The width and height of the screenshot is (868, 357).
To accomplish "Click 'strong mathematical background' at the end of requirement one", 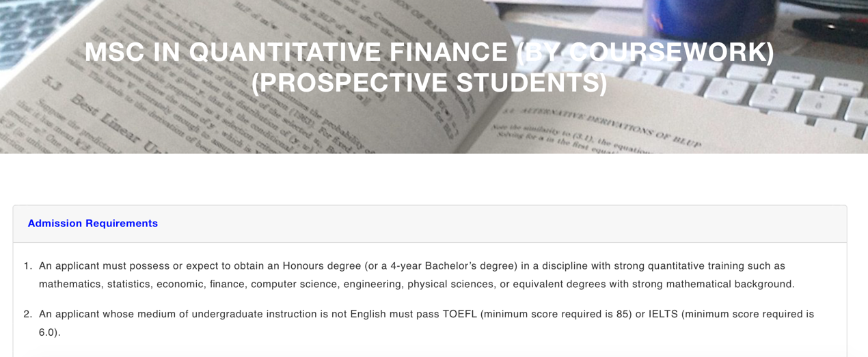I will [713, 284].
